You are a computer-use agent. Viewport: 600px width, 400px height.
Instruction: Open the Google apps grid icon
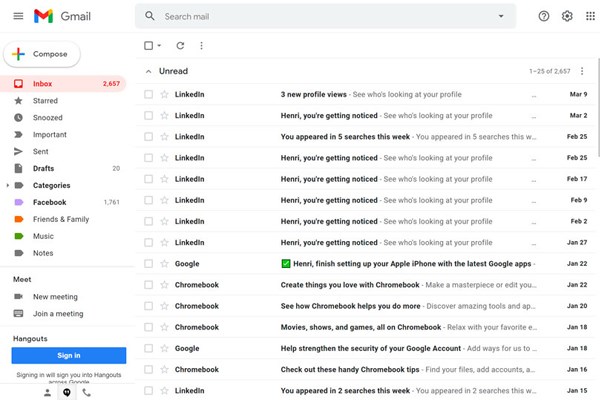point(590,16)
